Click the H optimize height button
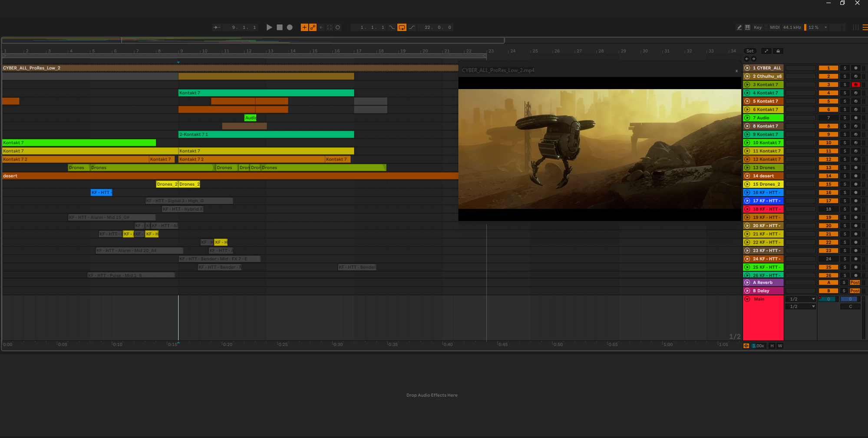The image size is (868, 438). [x=772, y=346]
